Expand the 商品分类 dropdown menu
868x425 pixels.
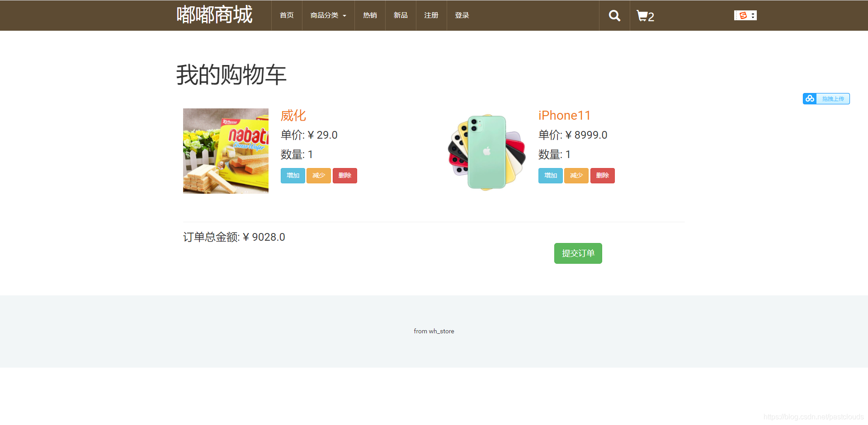point(328,15)
